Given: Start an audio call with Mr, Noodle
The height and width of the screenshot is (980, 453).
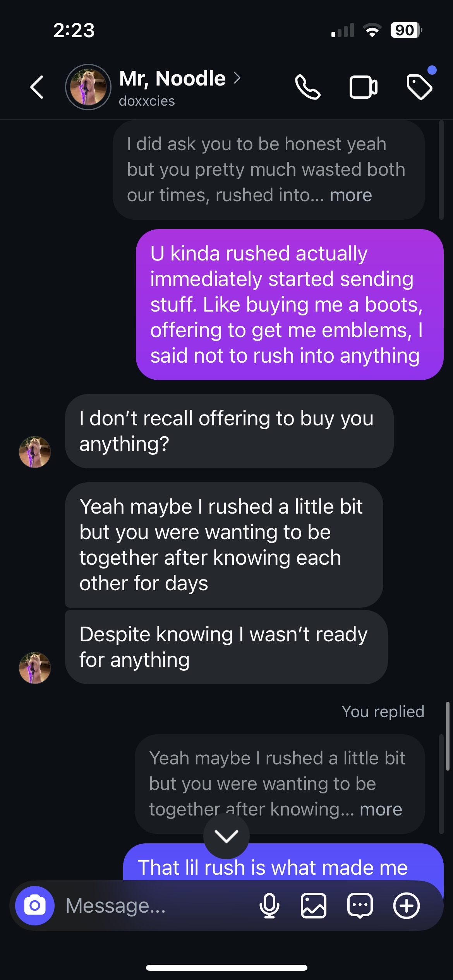Looking at the screenshot, I should [x=307, y=87].
